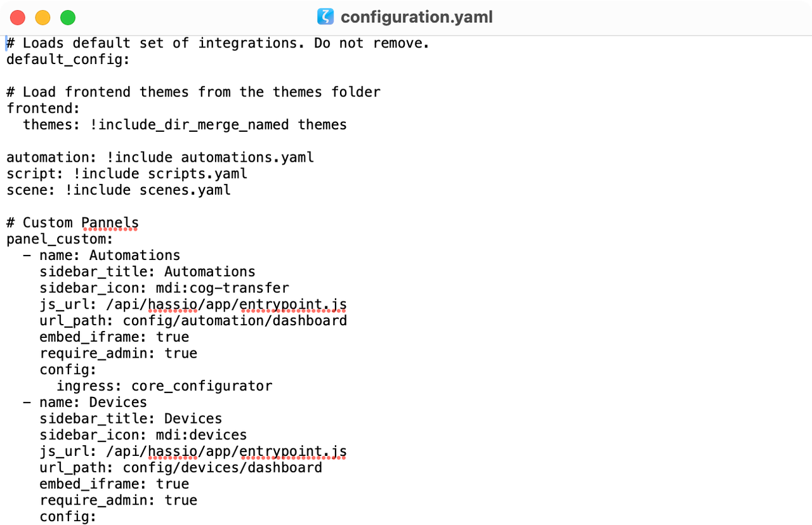Click the yellow minimize button
812x525 pixels.
[x=43, y=18]
